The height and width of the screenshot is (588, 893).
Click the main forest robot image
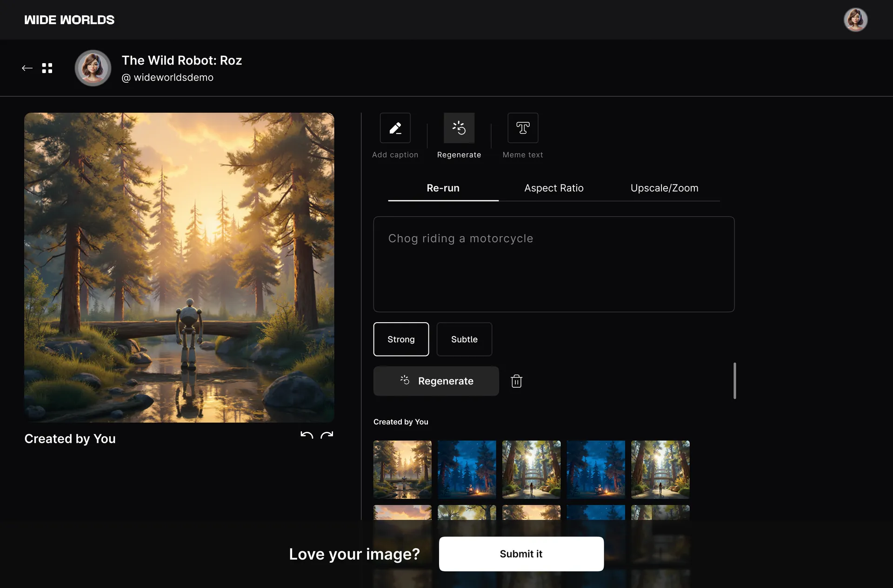pyautogui.click(x=179, y=268)
